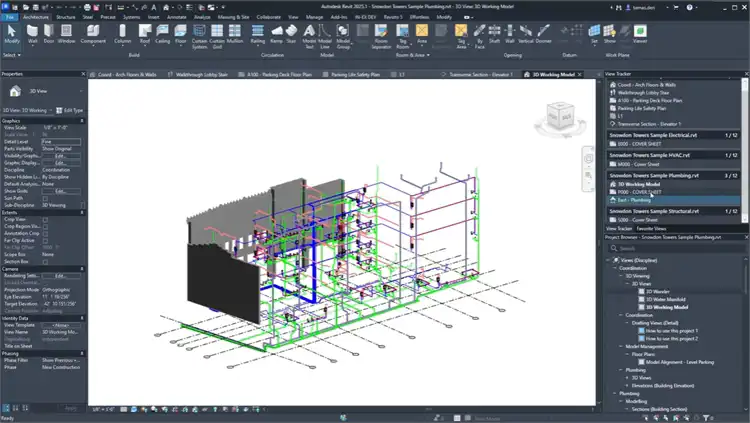Choose the Floor tool

180,34
